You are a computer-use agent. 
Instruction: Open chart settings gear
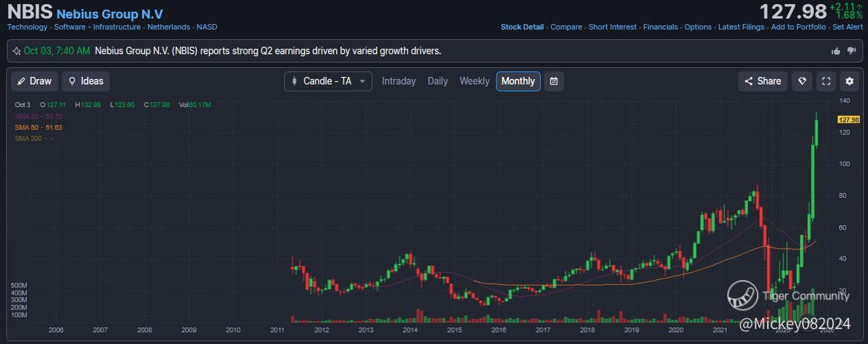[849, 81]
